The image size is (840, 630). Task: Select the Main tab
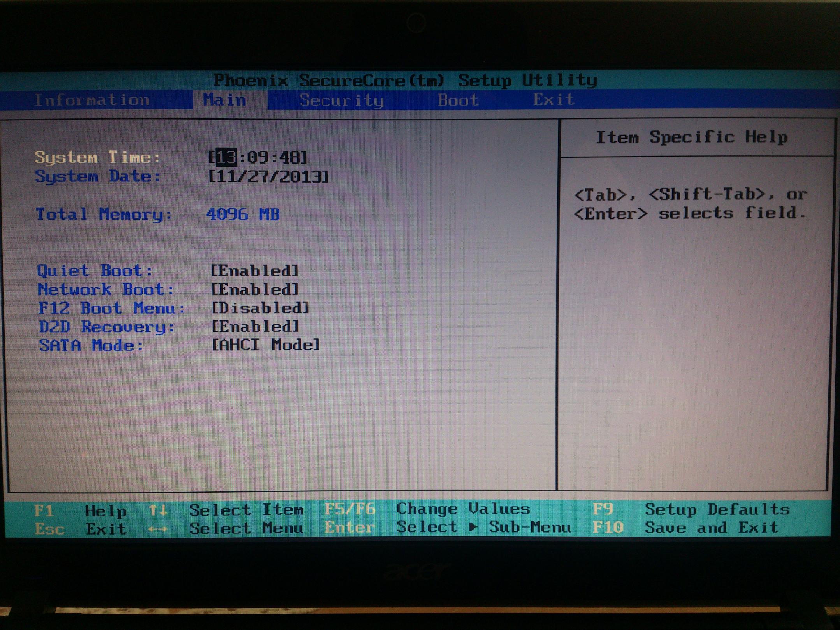(x=225, y=100)
